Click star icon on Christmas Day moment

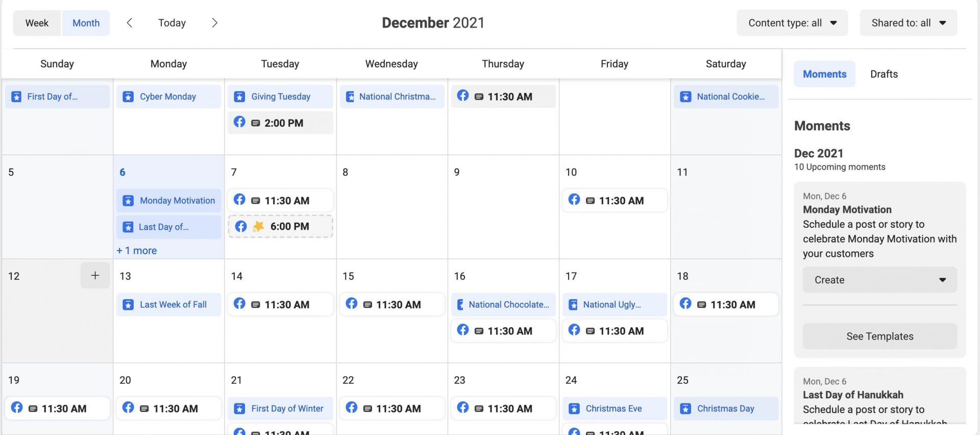(686, 409)
